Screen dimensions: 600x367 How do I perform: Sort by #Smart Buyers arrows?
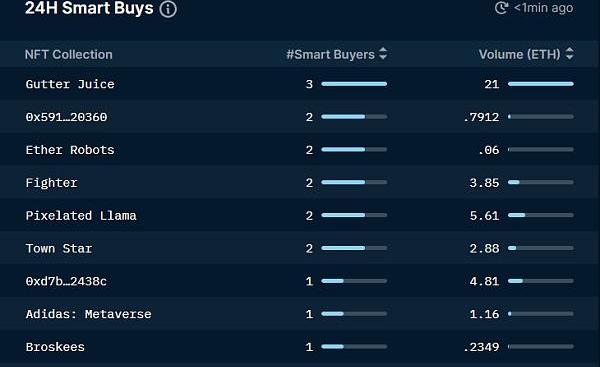coord(383,54)
